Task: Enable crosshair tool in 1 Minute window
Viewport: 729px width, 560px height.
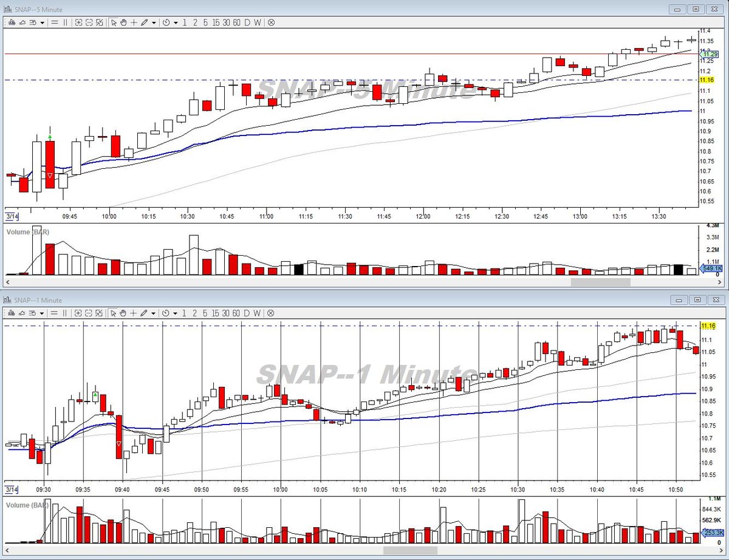Action: 134,313
